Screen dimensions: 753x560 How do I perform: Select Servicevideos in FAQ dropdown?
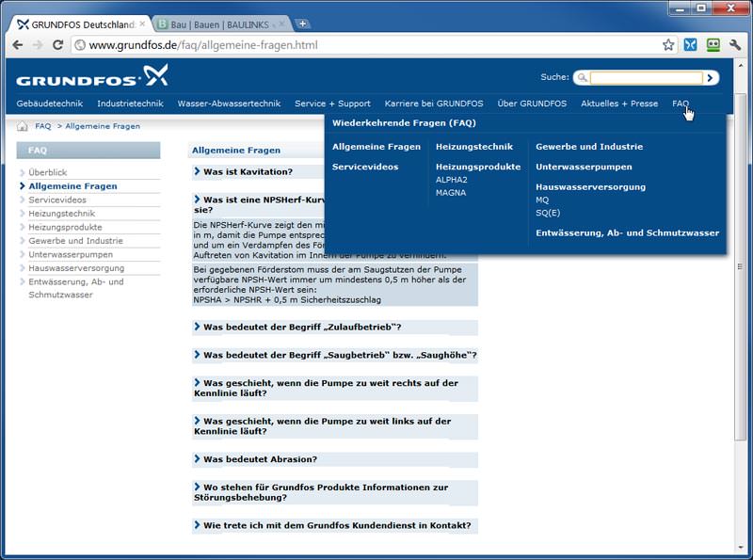tap(365, 167)
